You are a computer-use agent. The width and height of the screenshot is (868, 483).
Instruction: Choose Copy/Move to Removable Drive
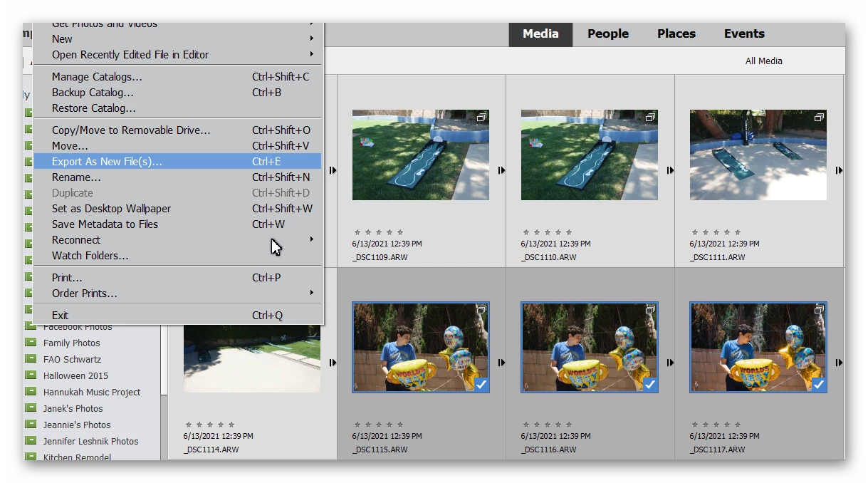coord(177,130)
